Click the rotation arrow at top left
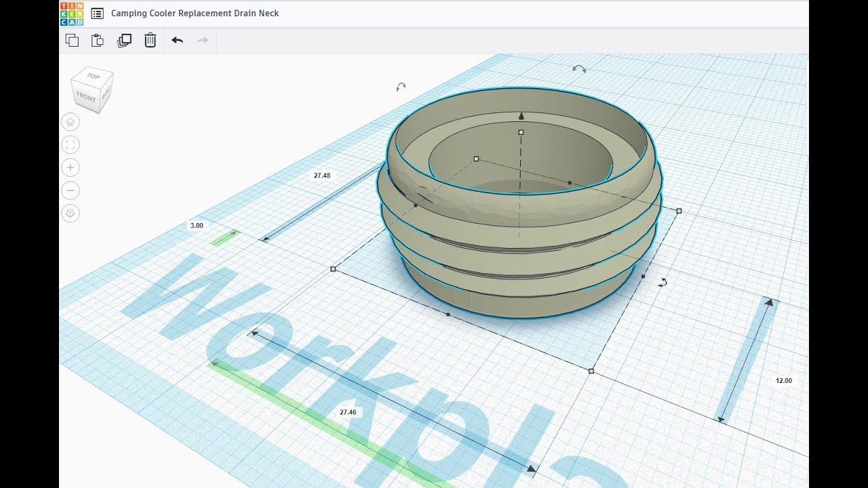868x488 pixels. coord(401,87)
